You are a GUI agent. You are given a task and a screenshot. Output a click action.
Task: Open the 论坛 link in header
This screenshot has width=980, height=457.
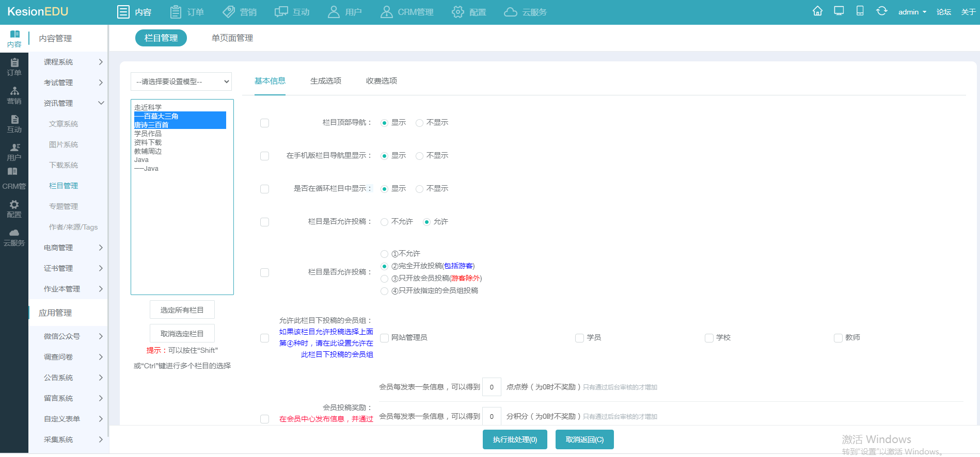coord(944,12)
